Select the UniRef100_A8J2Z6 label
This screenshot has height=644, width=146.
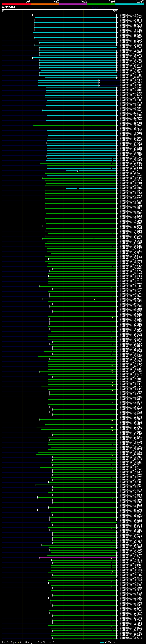point(131,77)
